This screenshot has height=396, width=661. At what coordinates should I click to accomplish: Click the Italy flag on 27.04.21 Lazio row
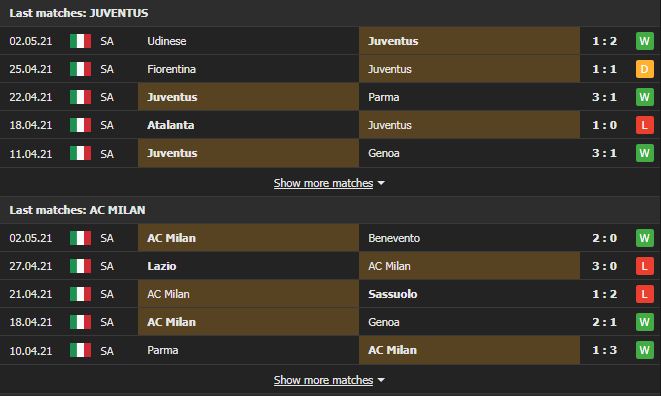click(x=81, y=266)
